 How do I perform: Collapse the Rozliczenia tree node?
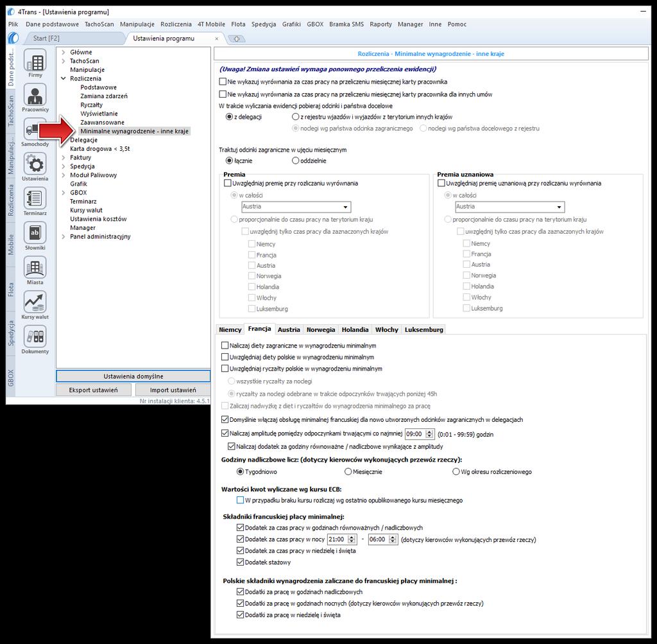[64, 78]
